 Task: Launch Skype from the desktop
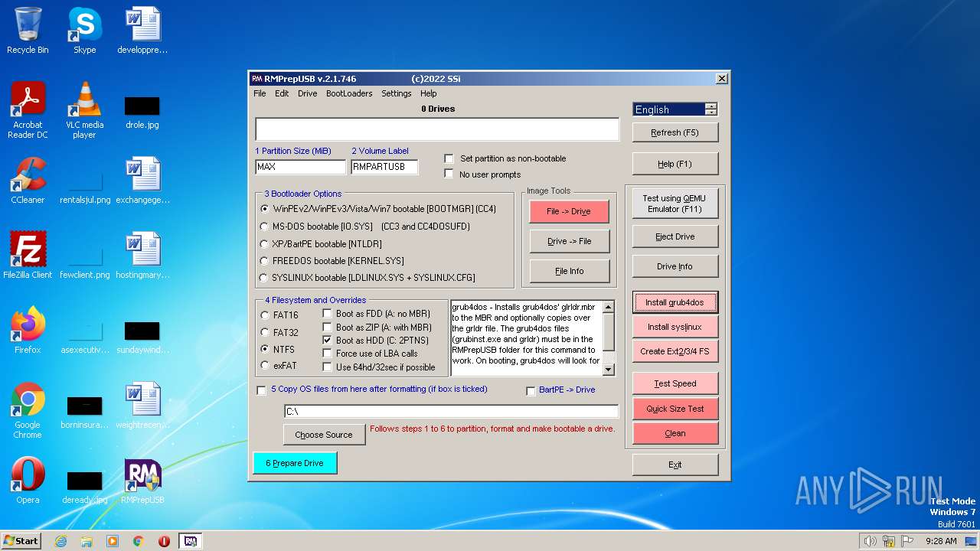point(84,31)
